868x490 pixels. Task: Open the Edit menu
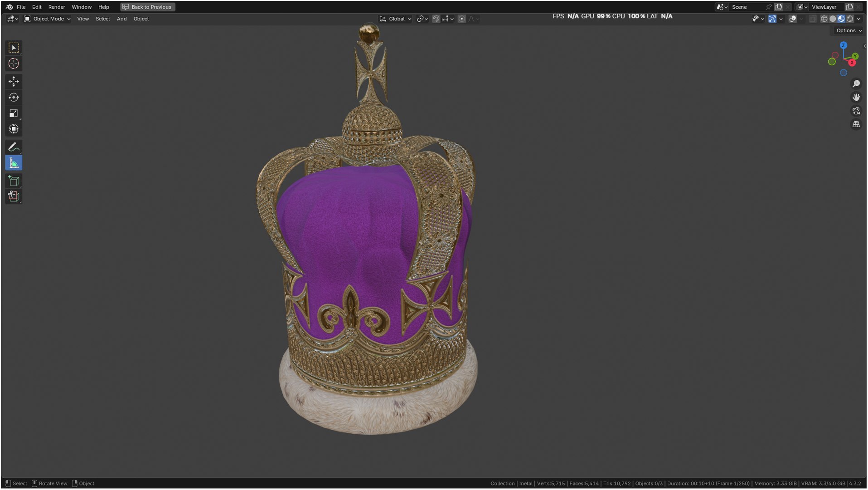pos(37,7)
